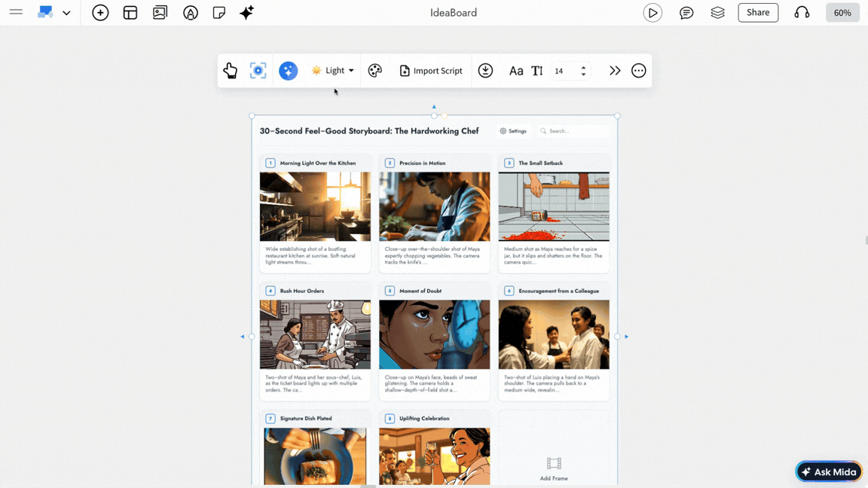Click the storyboard title text
Viewport: 868px width, 488px height.
click(x=369, y=131)
